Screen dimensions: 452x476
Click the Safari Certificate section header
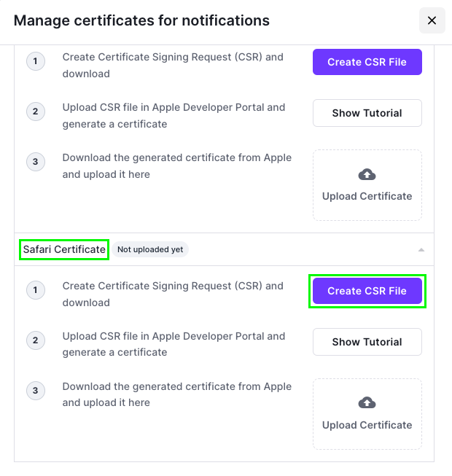(64, 249)
